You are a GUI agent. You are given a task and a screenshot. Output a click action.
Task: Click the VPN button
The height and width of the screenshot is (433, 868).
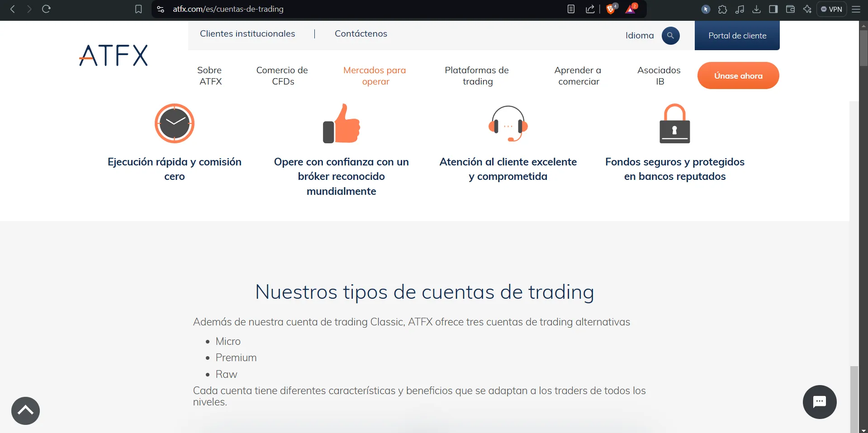coord(831,9)
